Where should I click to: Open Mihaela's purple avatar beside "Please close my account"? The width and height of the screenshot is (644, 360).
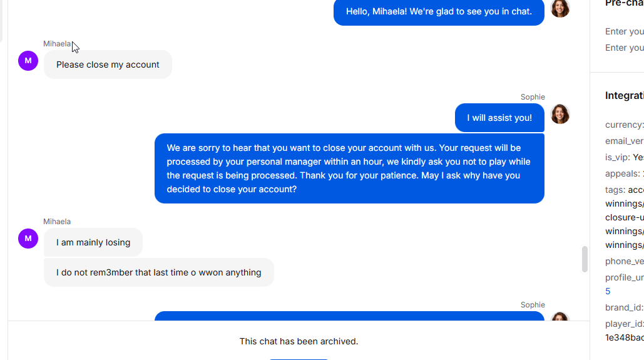tap(28, 61)
